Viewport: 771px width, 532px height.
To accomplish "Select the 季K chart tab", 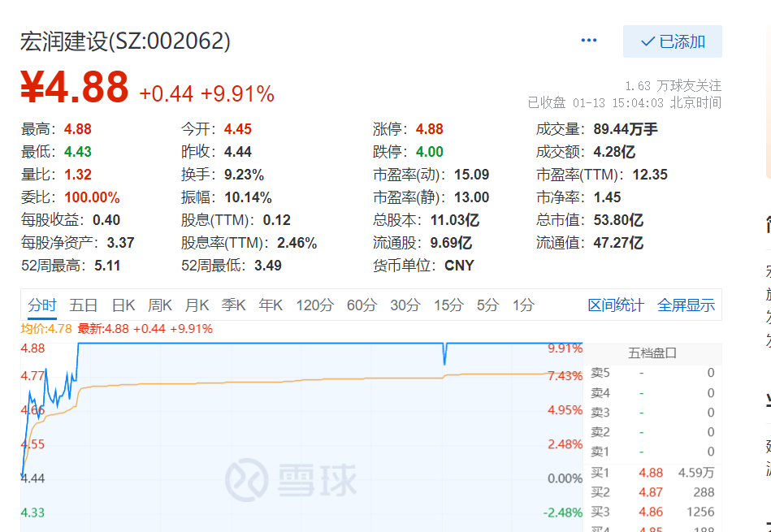I will coord(233,305).
